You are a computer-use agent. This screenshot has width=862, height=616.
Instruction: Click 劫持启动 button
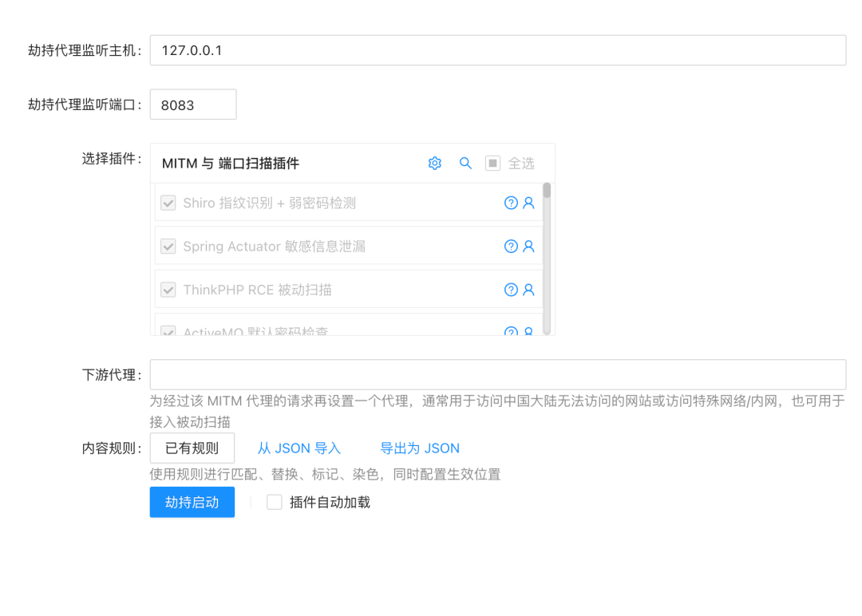[192, 503]
